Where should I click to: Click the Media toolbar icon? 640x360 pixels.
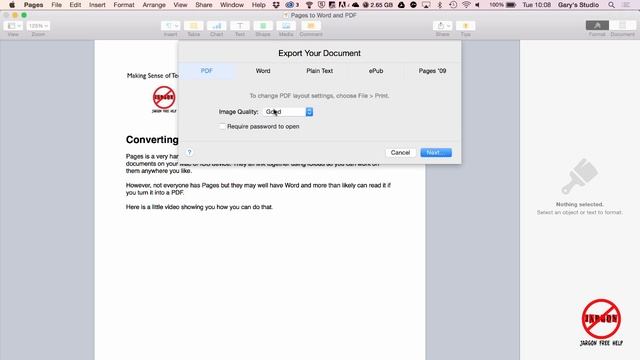pyautogui.click(x=286, y=26)
